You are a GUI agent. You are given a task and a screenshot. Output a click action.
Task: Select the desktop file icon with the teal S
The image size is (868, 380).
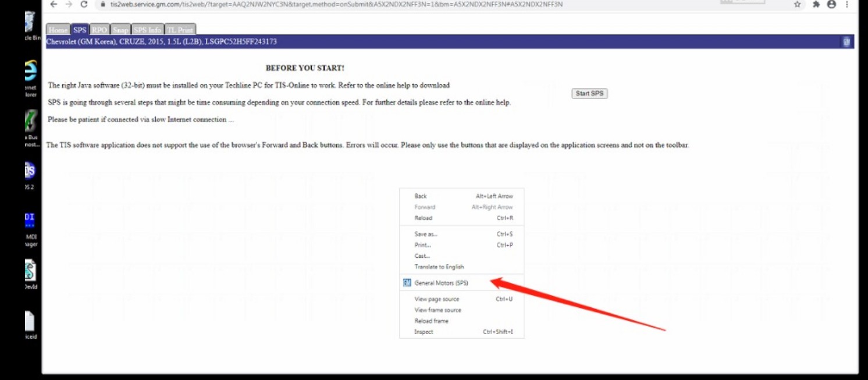click(30, 270)
